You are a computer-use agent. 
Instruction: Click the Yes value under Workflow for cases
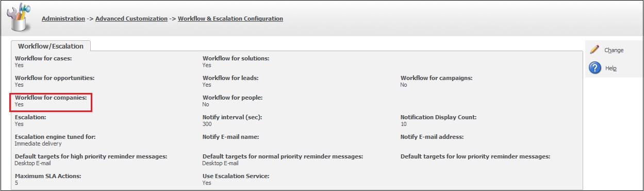tap(19, 65)
